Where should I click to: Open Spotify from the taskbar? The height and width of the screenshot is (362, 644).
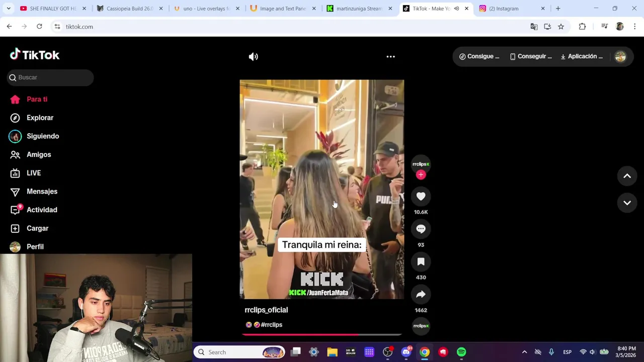(461, 352)
